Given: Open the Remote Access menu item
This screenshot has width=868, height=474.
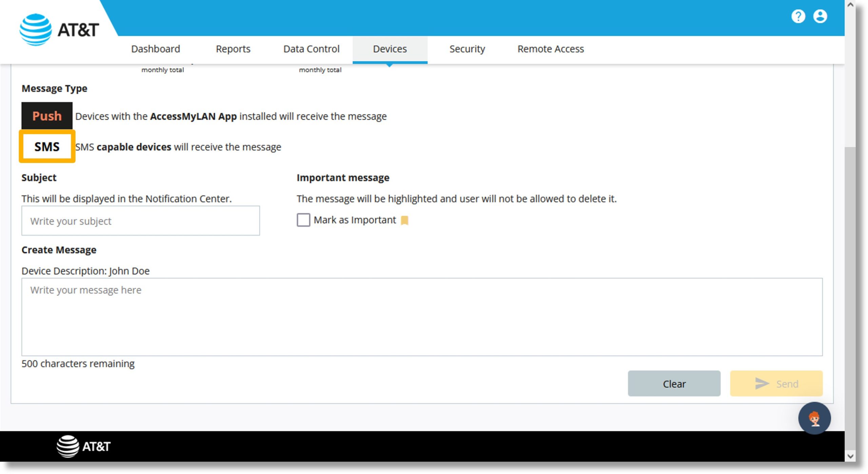Looking at the screenshot, I should (x=550, y=48).
